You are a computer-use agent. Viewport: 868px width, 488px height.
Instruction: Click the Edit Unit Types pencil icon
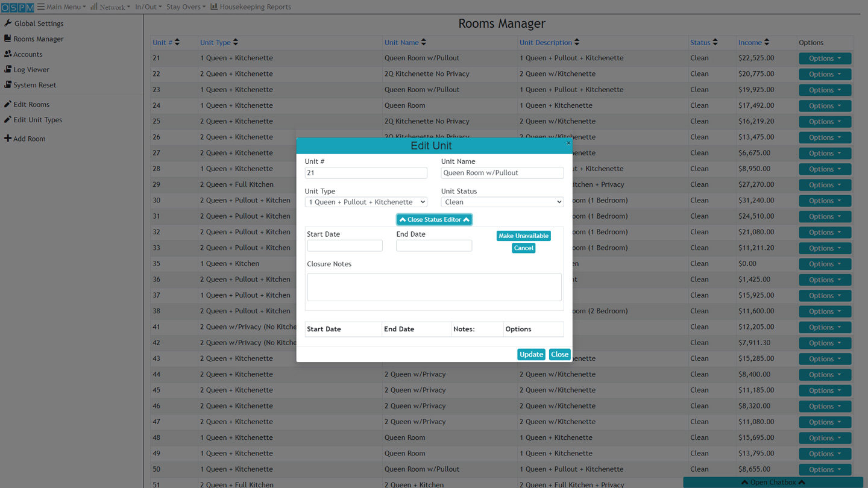pos(8,119)
